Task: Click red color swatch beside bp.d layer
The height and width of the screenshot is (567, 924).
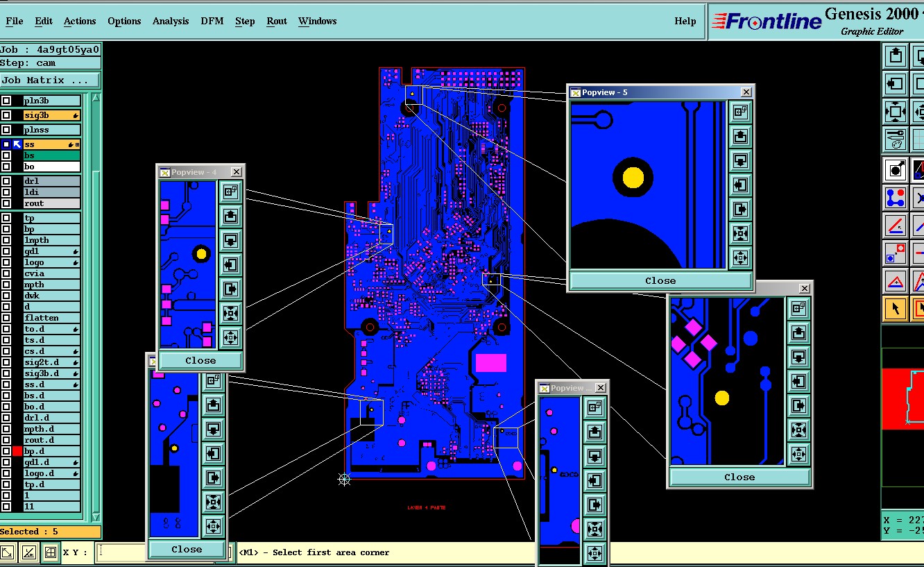Action: pyautogui.click(x=17, y=451)
